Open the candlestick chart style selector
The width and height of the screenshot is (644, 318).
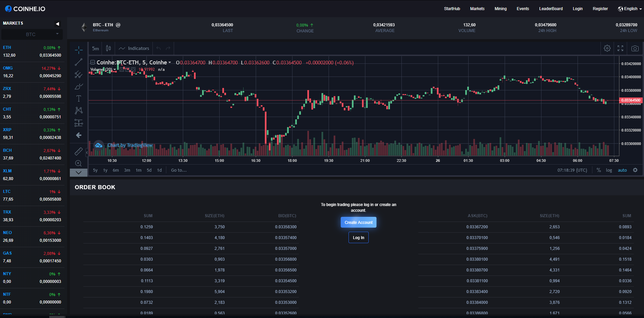(108, 48)
